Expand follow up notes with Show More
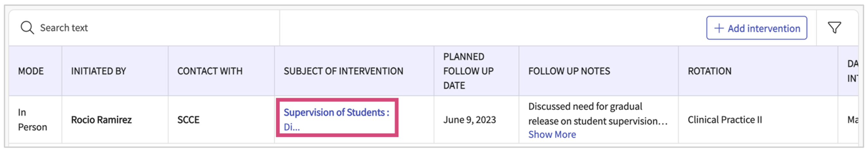This screenshot has width=868, height=152. coord(552,135)
